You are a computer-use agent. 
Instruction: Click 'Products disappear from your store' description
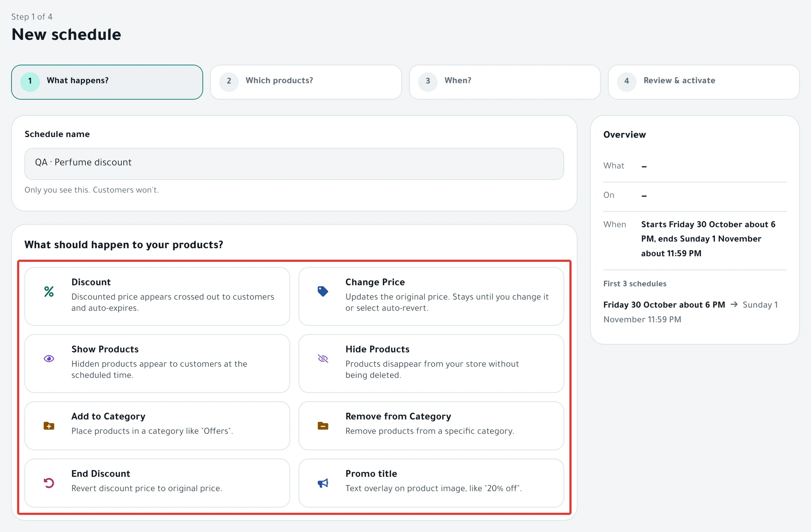432,369
